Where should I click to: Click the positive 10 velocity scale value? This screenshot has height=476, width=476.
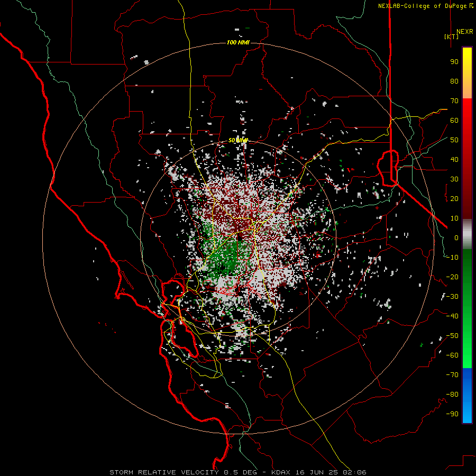coord(454,218)
